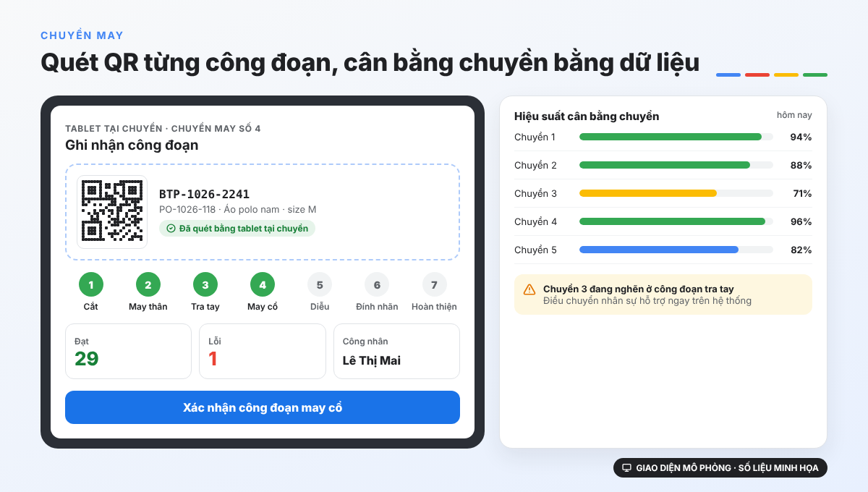The width and height of the screenshot is (868, 492).
Task: Click the Đã quét bằng tablet tại chuyền badge
Action: pyautogui.click(x=237, y=229)
